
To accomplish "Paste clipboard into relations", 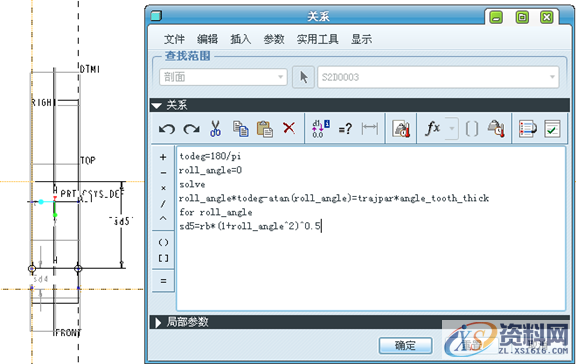I will pyautogui.click(x=264, y=129).
